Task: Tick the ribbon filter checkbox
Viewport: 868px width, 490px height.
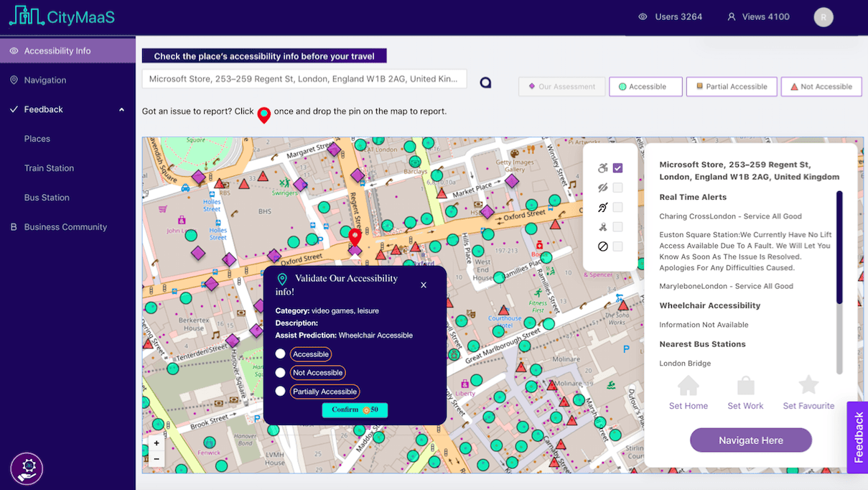Action: point(617,227)
